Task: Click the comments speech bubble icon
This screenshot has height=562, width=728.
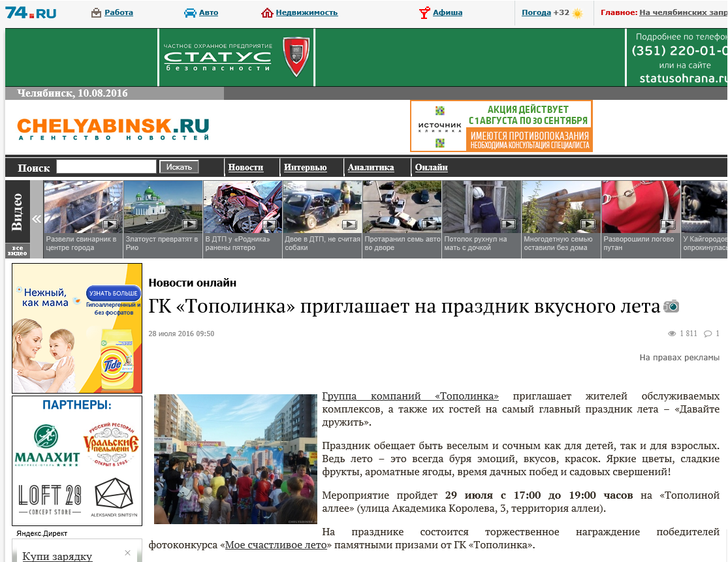Action: pos(708,334)
